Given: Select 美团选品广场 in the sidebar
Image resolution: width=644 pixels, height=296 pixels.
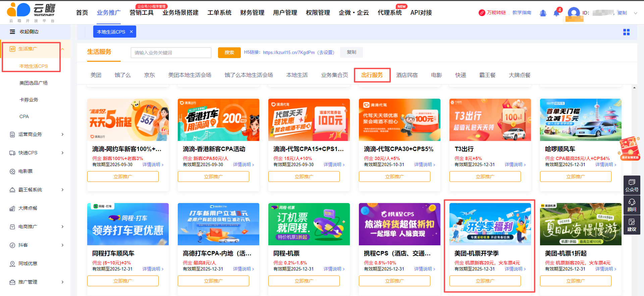Looking at the screenshot, I should [34, 83].
